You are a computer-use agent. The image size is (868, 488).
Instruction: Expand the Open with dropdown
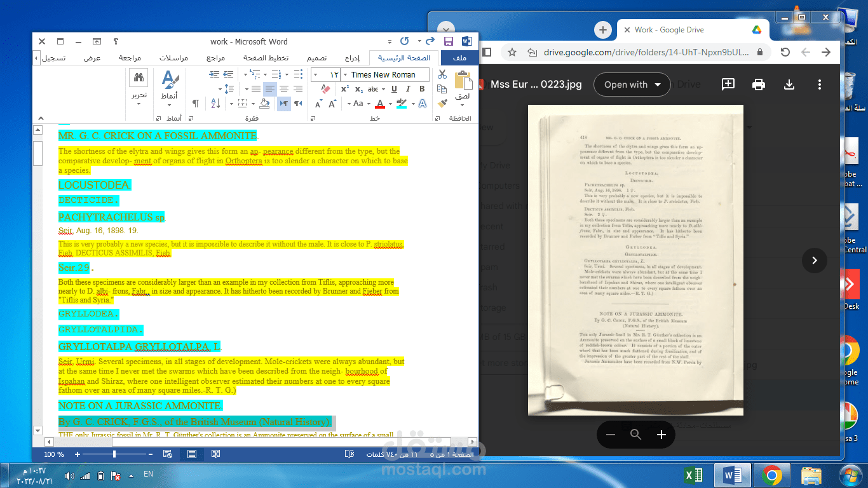(632, 85)
